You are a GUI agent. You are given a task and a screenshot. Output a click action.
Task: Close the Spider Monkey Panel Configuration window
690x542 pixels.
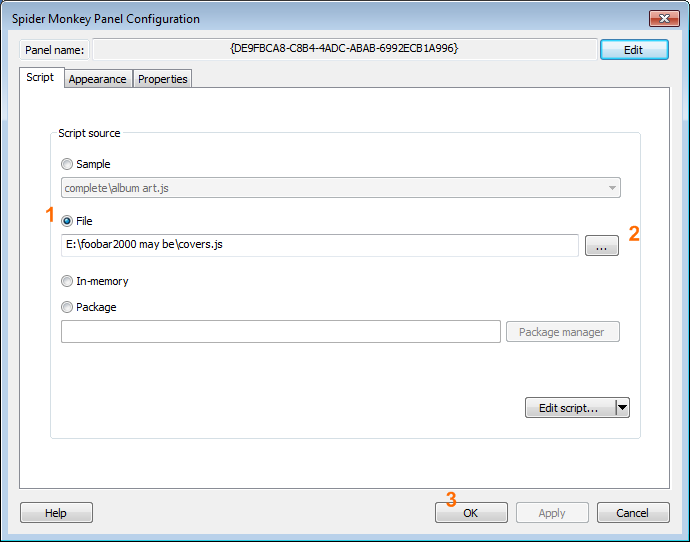(x=663, y=18)
